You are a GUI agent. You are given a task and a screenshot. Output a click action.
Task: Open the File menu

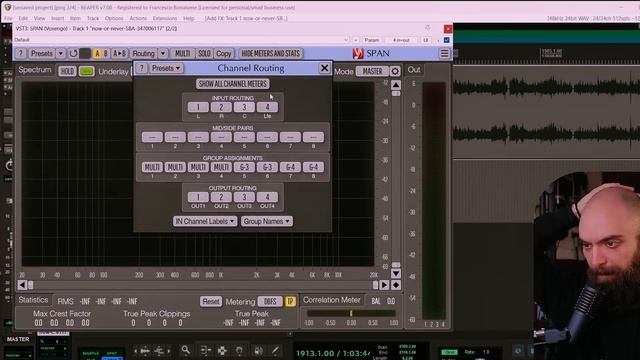pos(8,18)
